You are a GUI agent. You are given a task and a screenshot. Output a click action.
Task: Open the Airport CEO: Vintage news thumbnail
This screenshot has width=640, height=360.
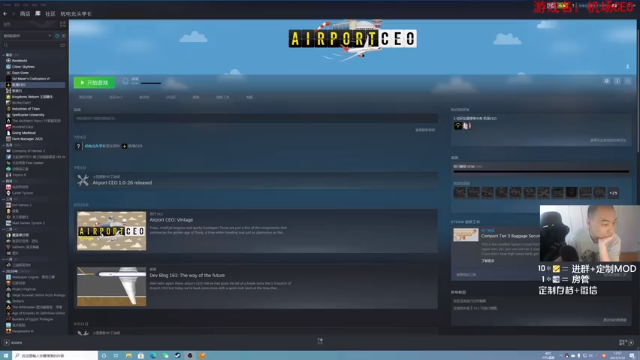[111, 231]
